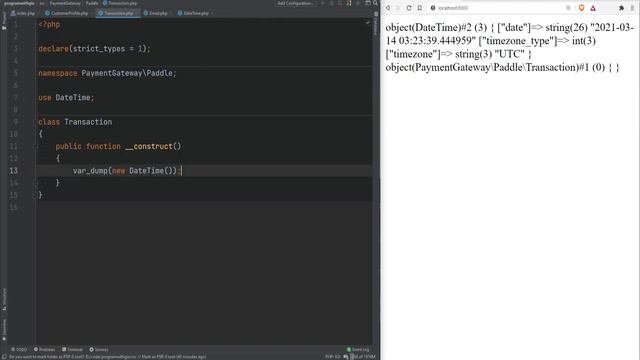Open the Add Configuration dropdown
Screen dimensions: 640x360
pyautogui.click(x=295, y=3)
